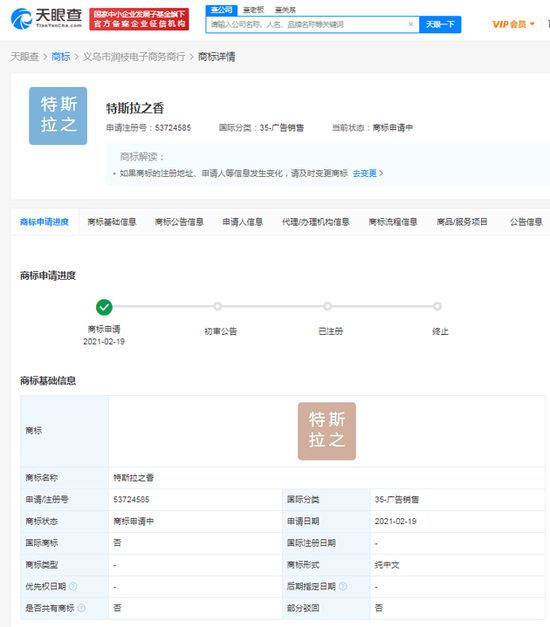Switch to the 商标流程信息 tab
This screenshot has width=550, height=627.
coord(393,222)
